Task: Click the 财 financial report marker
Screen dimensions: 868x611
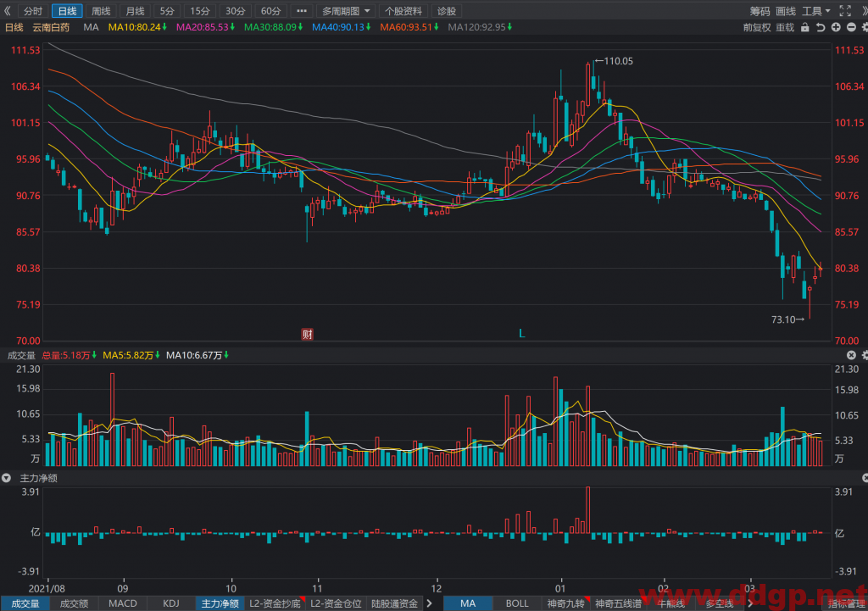Action: [307, 334]
